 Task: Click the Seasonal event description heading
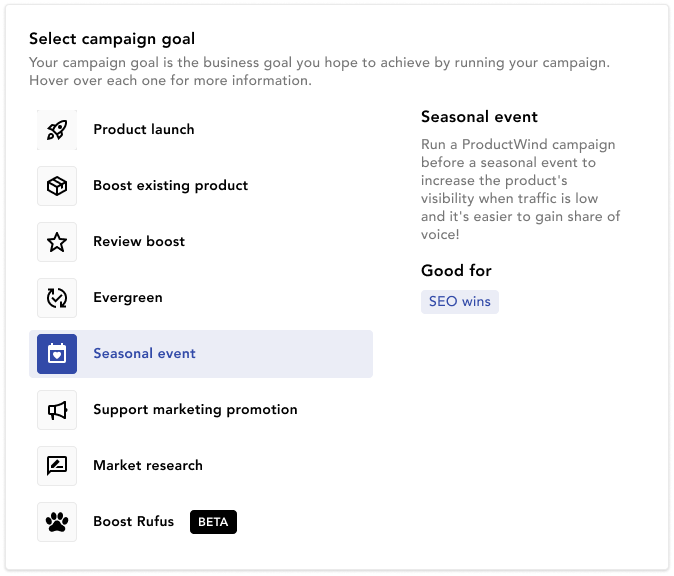[479, 117]
